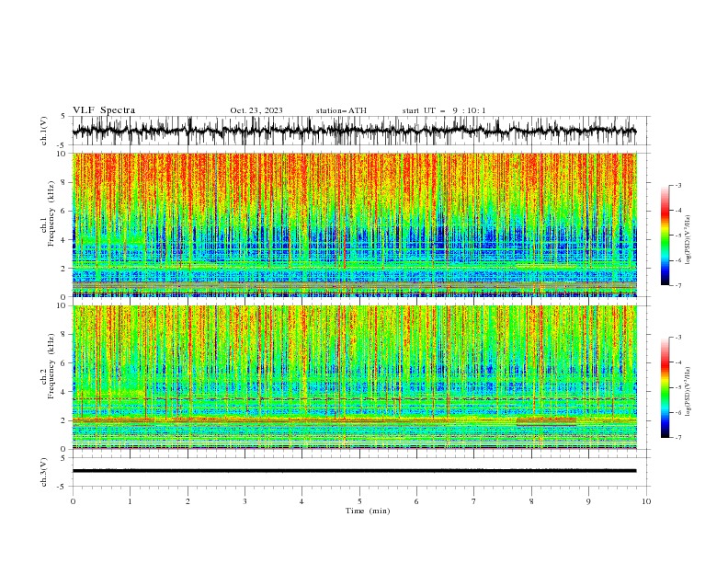Click the ch.1 voltage waveform trace
Image resolution: width=728 pixels, height=563 pixels.
355,131
